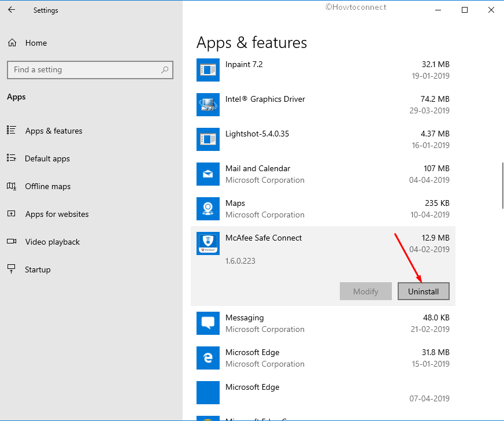
Task: Open Apps for websites settings
Action: coord(57,214)
